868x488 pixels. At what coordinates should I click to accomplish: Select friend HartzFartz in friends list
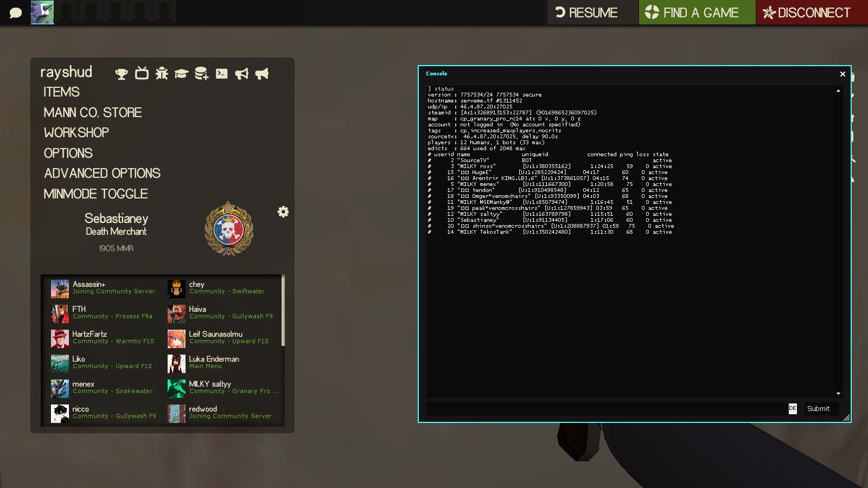point(103,338)
